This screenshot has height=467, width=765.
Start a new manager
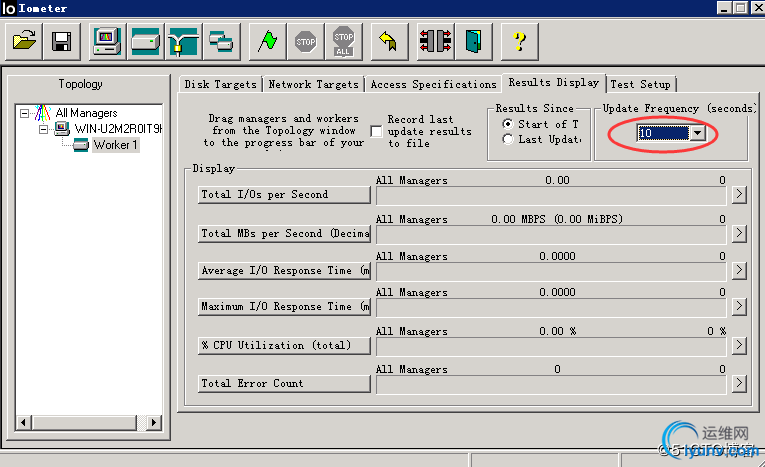107,41
